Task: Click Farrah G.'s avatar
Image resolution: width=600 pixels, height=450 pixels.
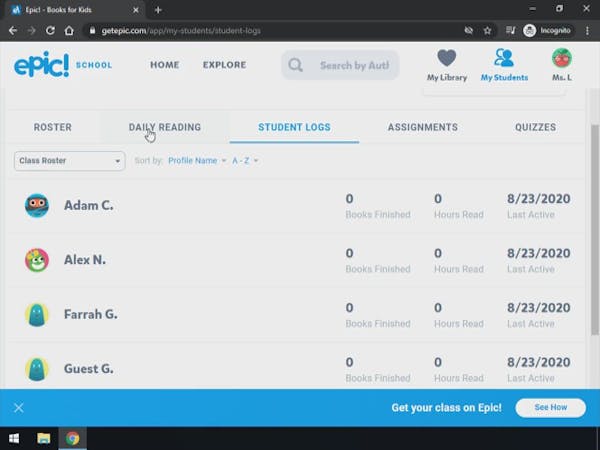Action: pyautogui.click(x=37, y=315)
